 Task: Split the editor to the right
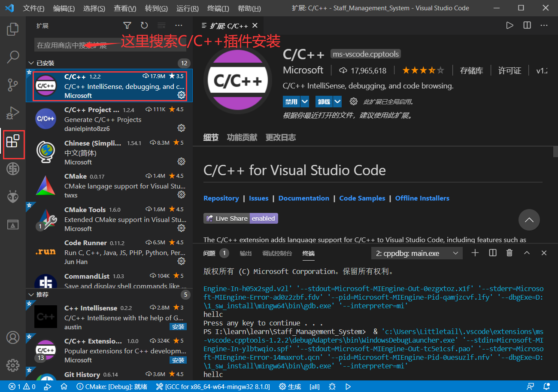point(527,26)
